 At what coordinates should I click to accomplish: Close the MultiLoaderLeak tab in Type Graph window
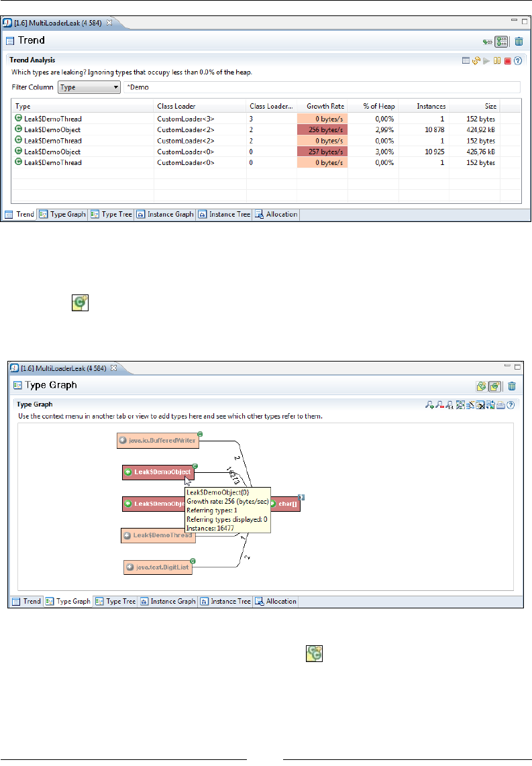point(114,368)
